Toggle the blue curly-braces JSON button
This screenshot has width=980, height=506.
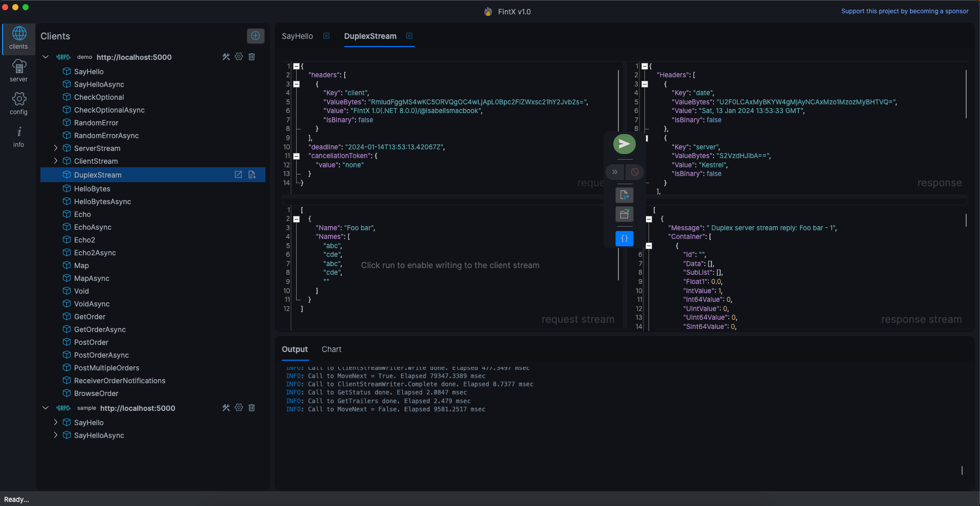tap(625, 238)
